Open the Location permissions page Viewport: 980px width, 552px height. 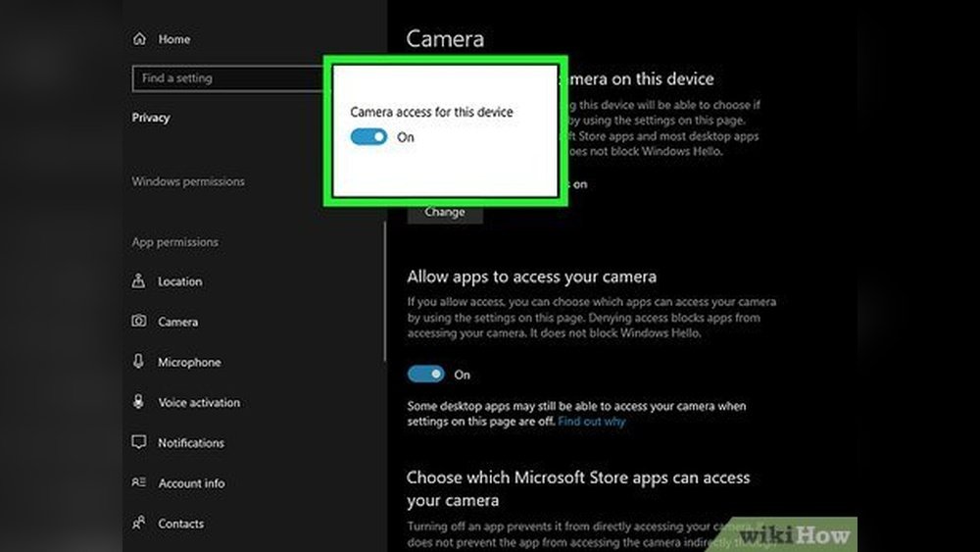(x=180, y=282)
